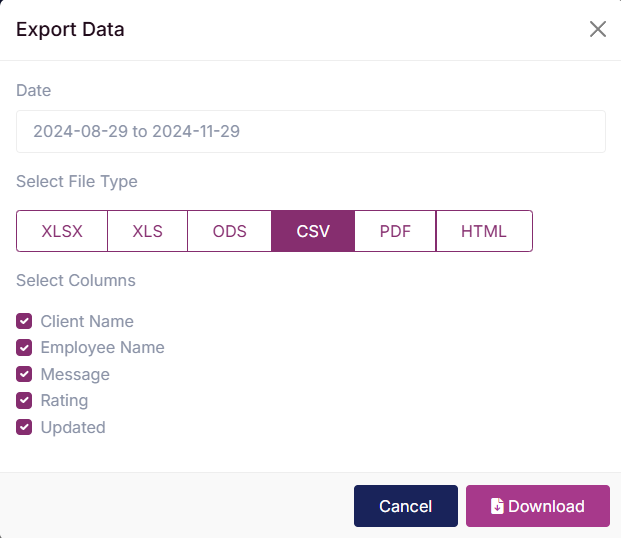Click the Rating label text
621x538 pixels.
(x=65, y=401)
